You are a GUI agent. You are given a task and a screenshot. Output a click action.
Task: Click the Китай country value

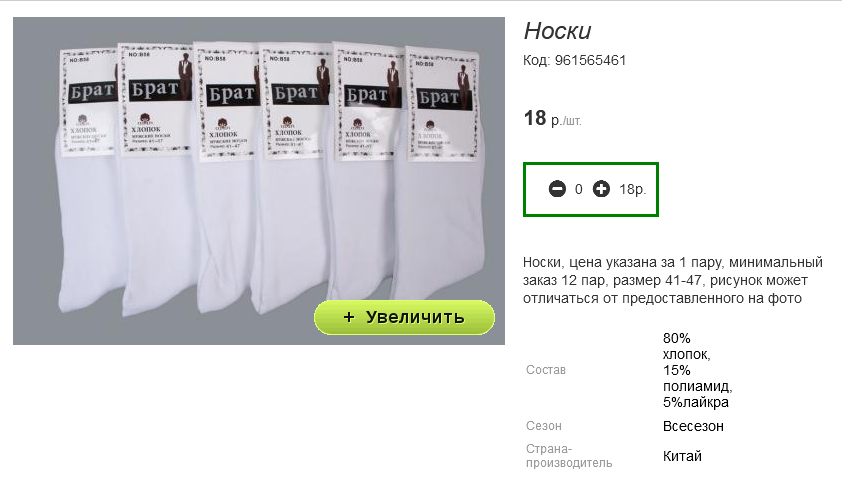(682, 456)
